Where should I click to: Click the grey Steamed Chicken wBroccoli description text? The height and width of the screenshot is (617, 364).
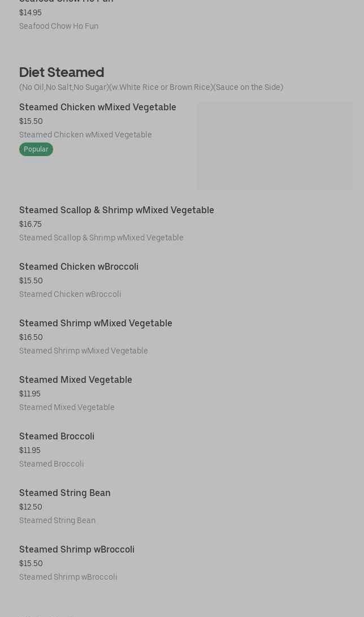click(x=70, y=295)
